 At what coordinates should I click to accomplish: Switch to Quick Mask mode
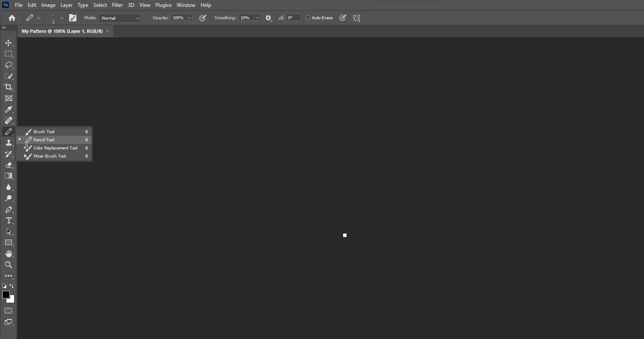pyautogui.click(x=8, y=310)
